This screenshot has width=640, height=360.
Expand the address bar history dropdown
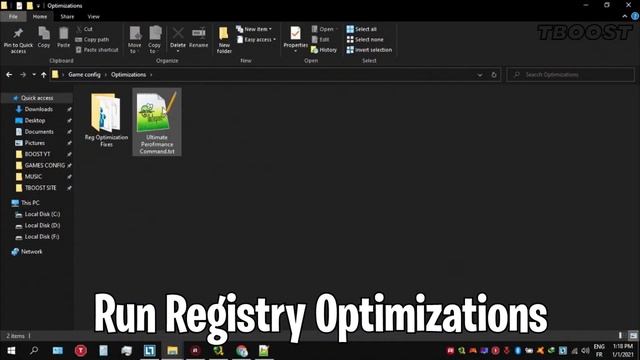(480, 75)
